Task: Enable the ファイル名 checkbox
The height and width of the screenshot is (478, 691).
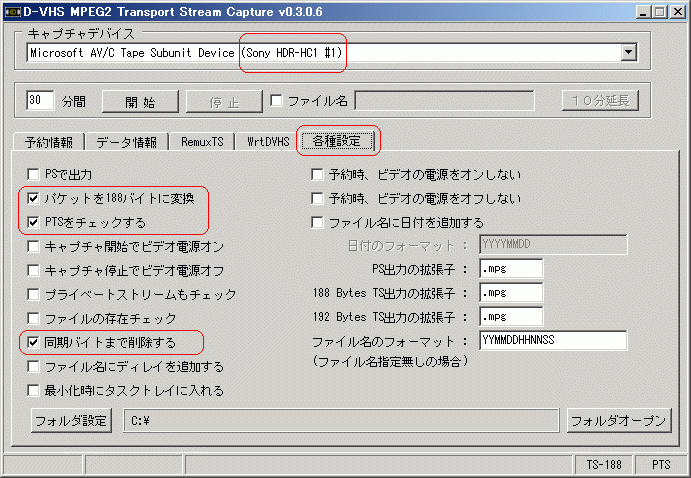Action: pos(276,100)
